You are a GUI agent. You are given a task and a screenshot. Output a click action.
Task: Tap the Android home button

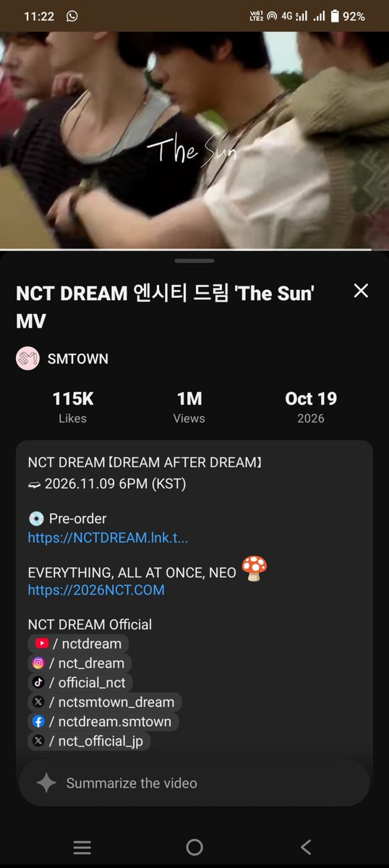click(x=194, y=847)
